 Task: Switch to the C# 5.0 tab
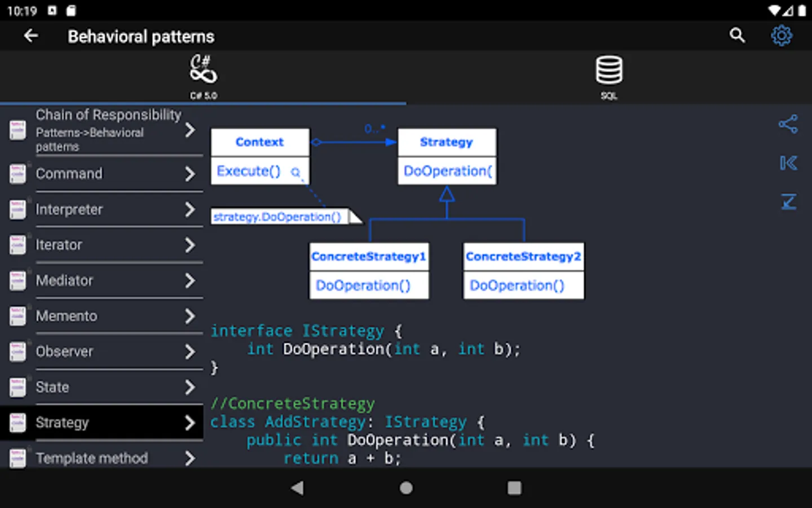click(203, 77)
